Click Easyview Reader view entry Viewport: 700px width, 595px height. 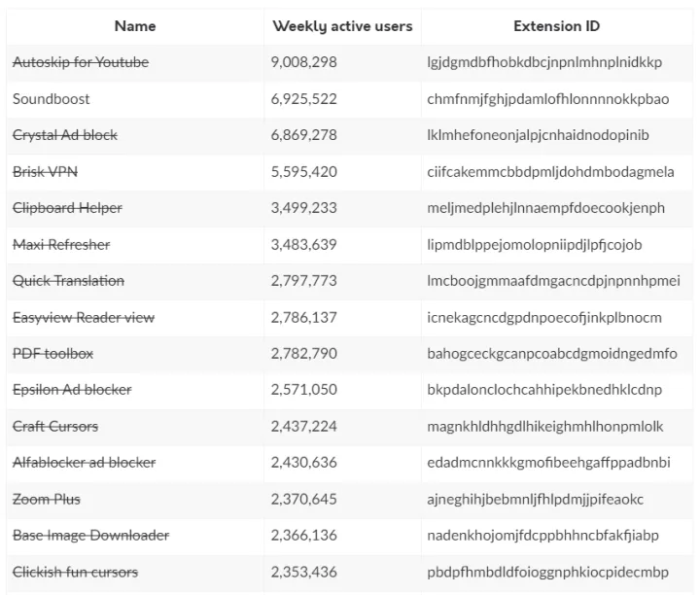(84, 318)
